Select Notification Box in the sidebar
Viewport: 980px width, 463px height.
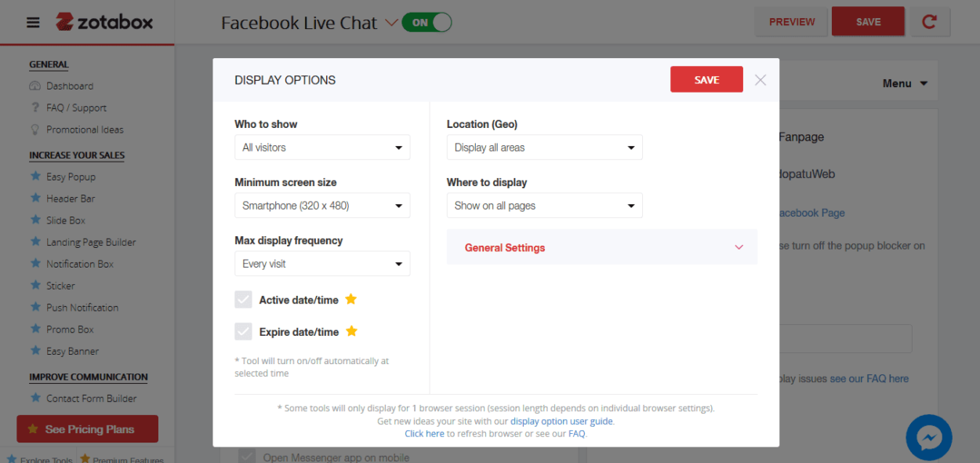[x=80, y=264]
